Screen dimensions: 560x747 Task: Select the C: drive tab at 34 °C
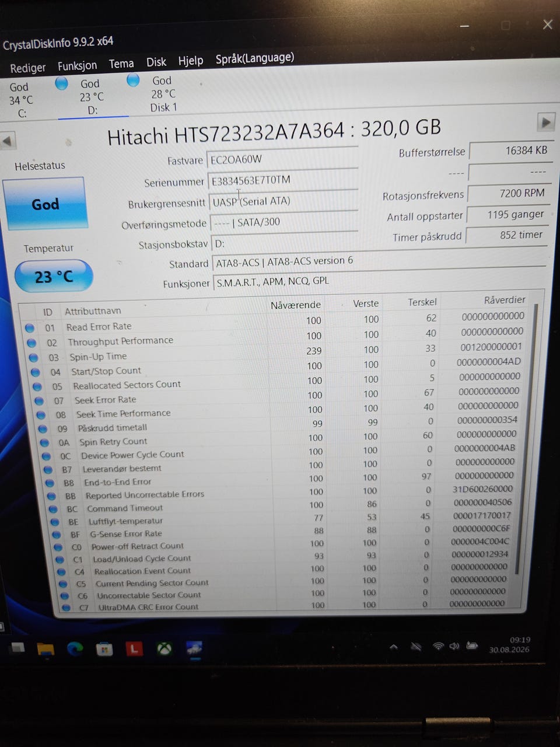click(22, 100)
